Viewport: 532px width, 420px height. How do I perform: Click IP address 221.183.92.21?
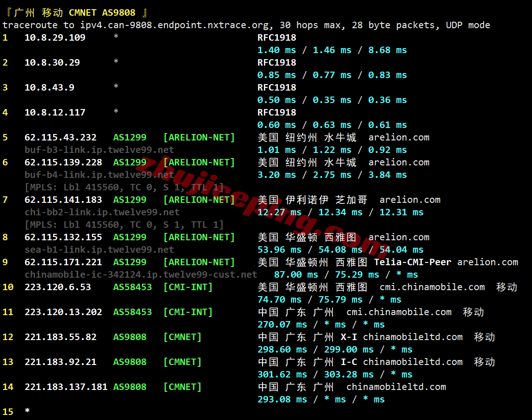(61, 362)
